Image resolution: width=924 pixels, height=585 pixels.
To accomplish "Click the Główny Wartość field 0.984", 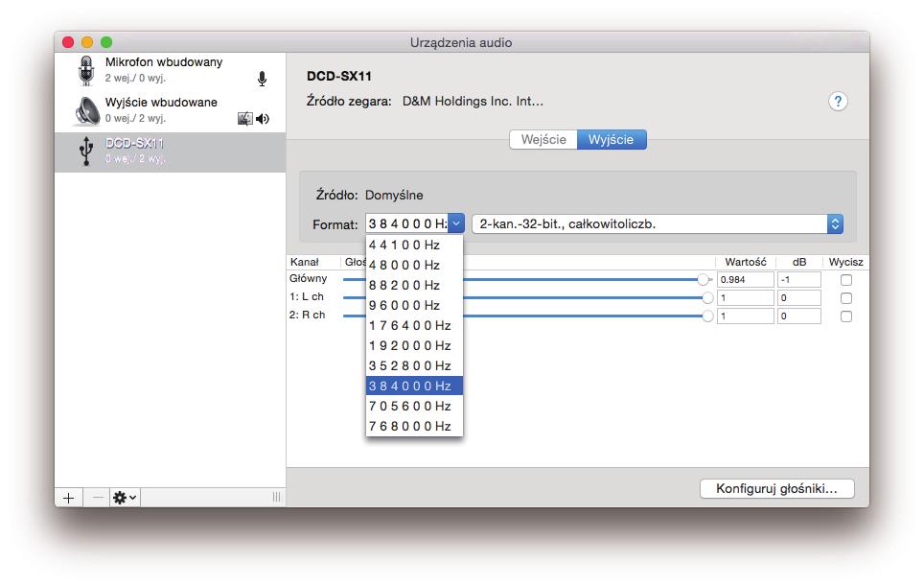I will click(x=746, y=280).
